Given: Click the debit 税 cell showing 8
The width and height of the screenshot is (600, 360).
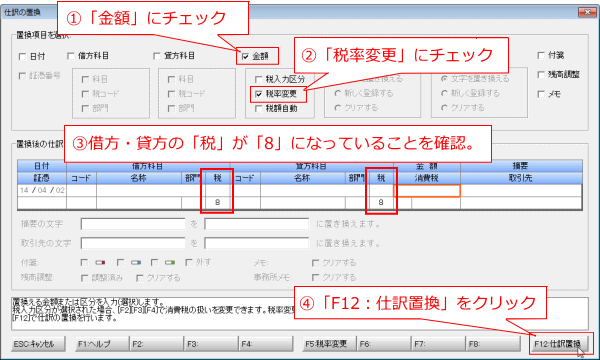Looking at the screenshot, I should pos(217,202).
